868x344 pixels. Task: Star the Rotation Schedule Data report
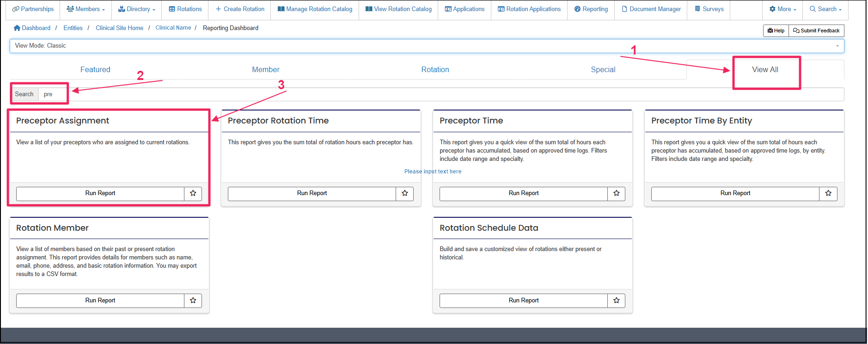(616, 301)
